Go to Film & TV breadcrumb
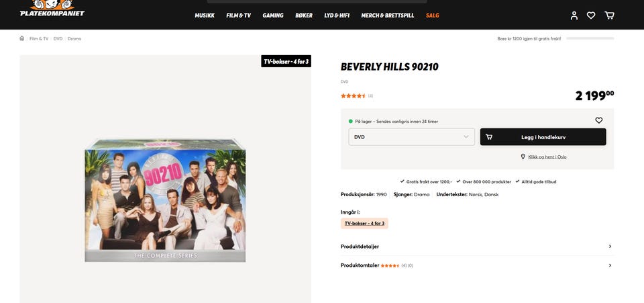Screen dimensions: 644x303 pyautogui.click(x=39, y=39)
